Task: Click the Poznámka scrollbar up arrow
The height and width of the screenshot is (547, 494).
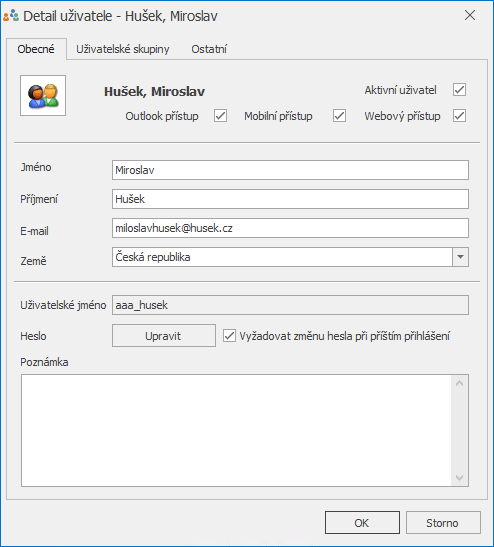Action: [x=459, y=383]
